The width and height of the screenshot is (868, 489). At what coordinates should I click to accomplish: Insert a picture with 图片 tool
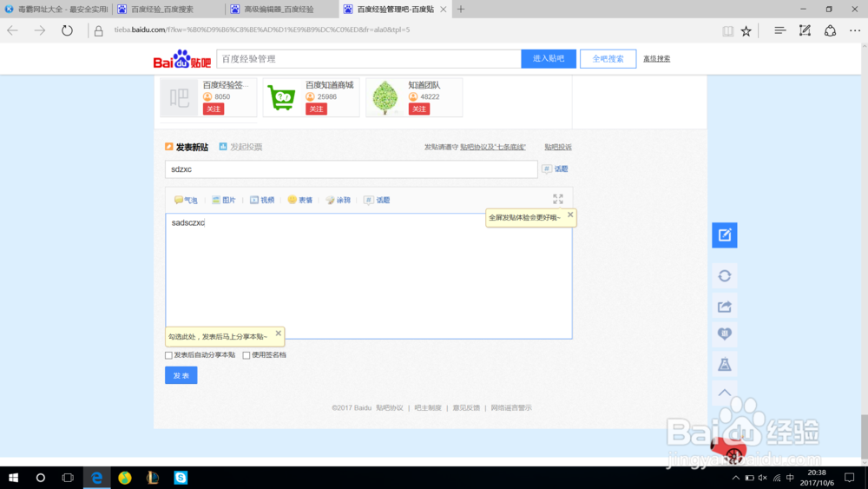pyautogui.click(x=224, y=200)
